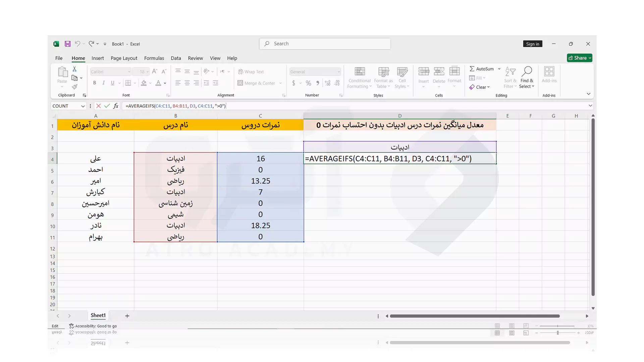Open the Calibri font name dropdown
Image resolution: width=644 pixels, height=362 pixels.
[129, 72]
